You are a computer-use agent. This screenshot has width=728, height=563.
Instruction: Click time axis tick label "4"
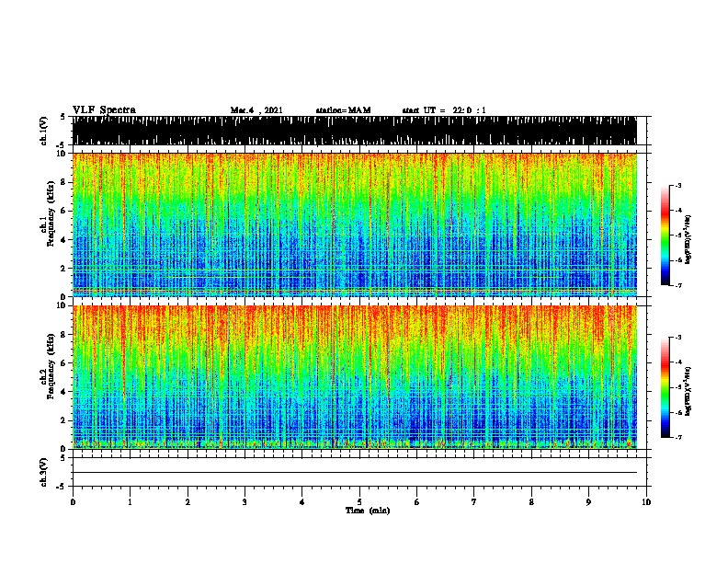coord(302,502)
